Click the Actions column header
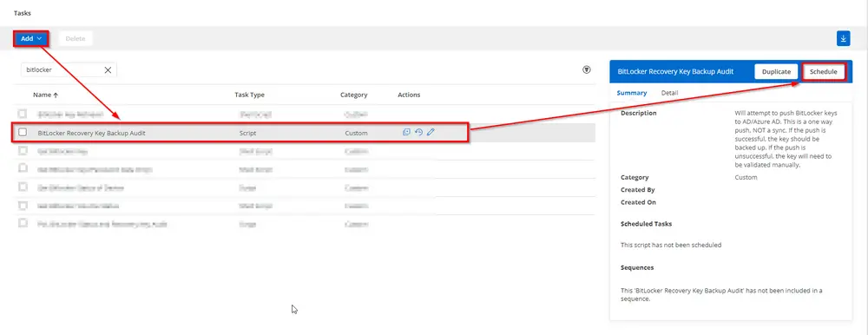Screen dimensions: 868x335 pos(409,95)
